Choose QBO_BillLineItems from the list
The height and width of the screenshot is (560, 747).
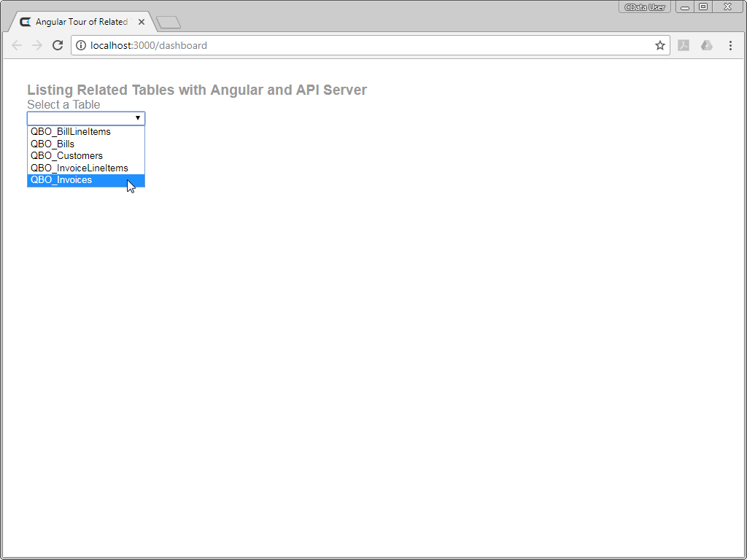71,132
